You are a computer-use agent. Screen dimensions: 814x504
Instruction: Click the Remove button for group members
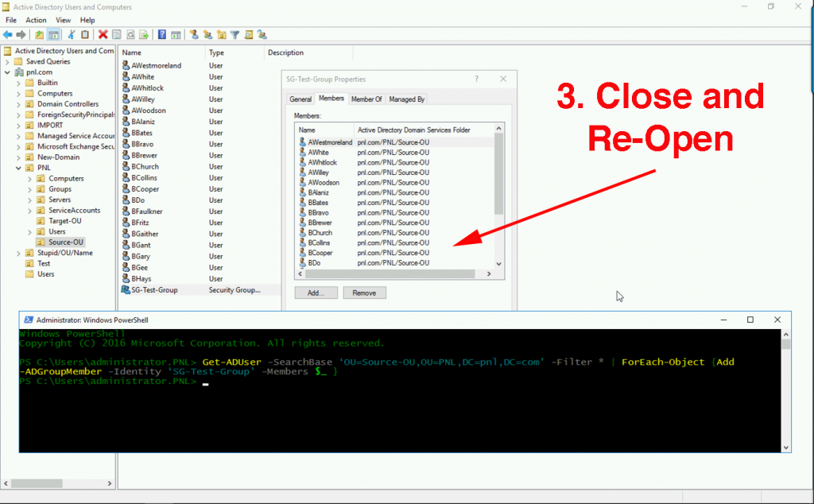pos(365,293)
